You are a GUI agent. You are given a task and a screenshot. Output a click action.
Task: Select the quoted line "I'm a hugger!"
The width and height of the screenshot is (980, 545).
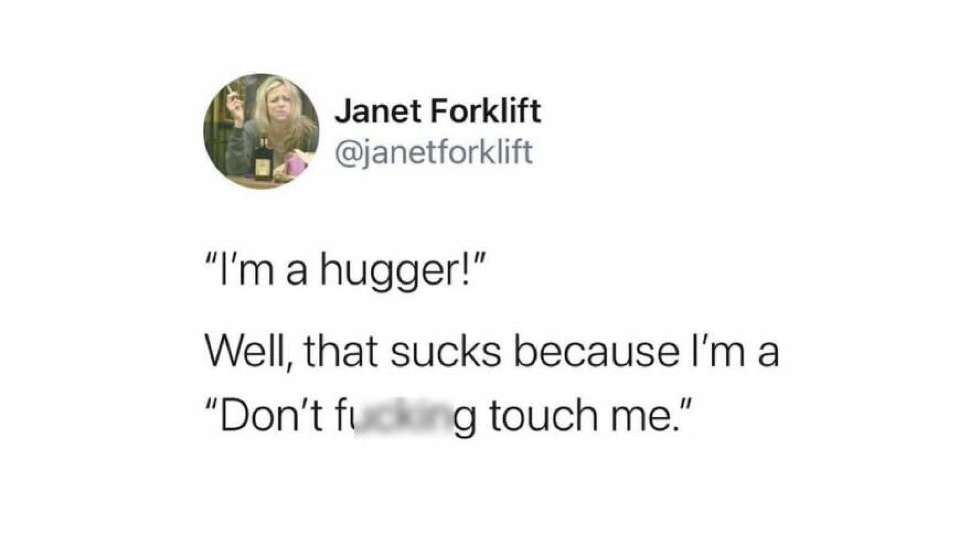(347, 270)
